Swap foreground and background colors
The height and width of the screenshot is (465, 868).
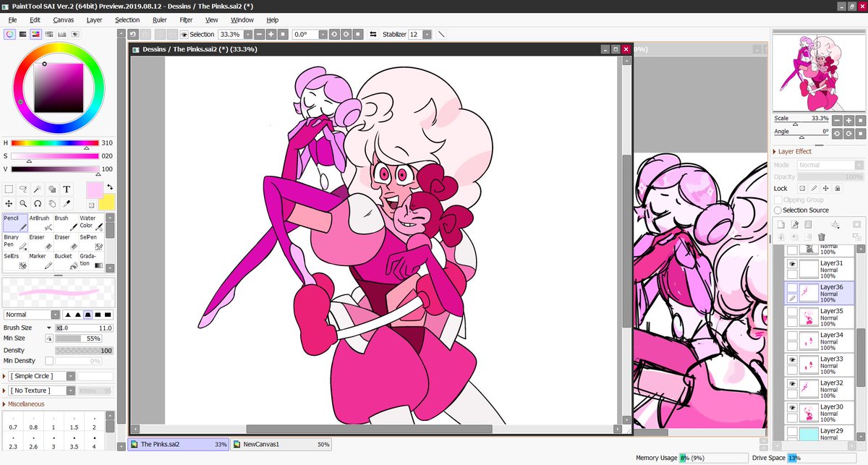tap(110, 187)
